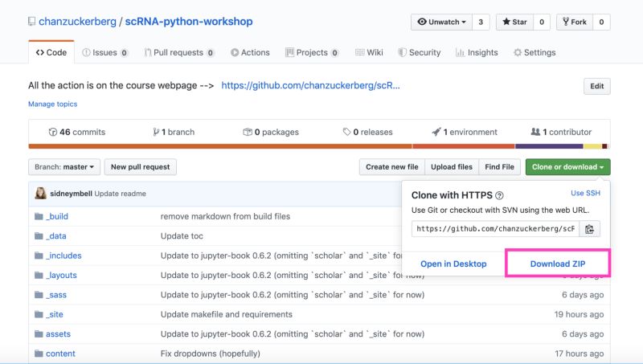The width and height of the screenshot is (643, 364).
Task: Click the Clone with HTTPS help icon
Action: pyautogui.click(x=499, y=195)
